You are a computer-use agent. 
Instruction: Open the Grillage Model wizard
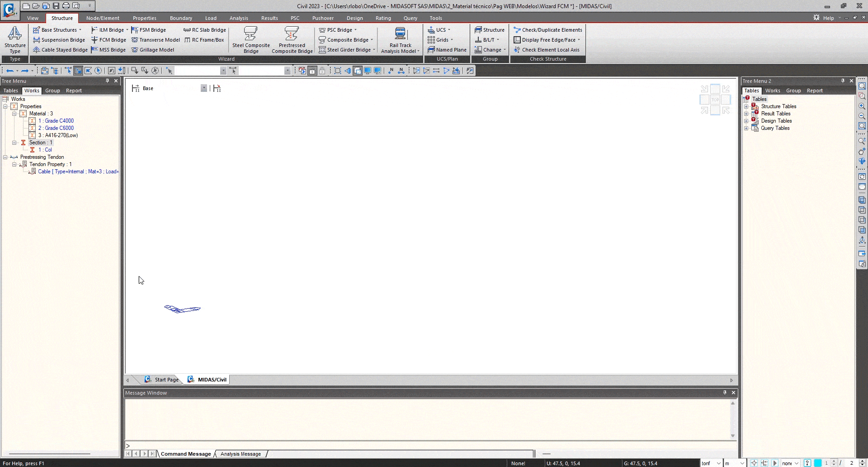(x=152, y=50)
